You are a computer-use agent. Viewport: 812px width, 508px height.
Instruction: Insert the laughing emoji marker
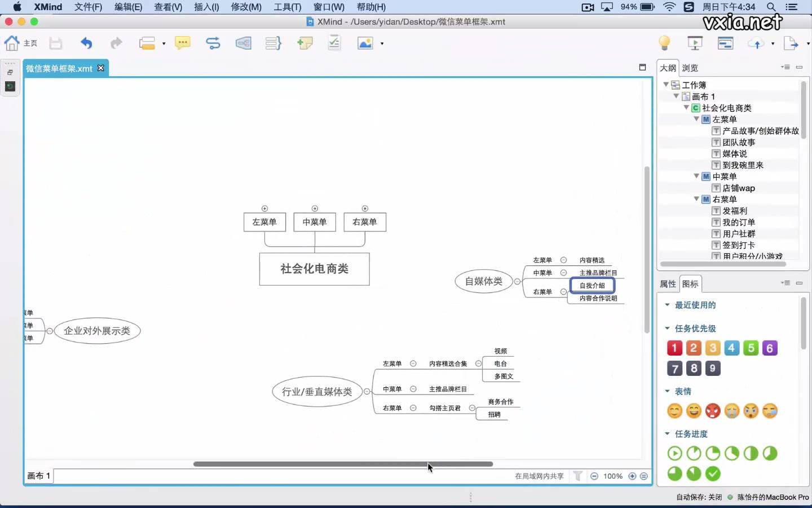point(694,411)
